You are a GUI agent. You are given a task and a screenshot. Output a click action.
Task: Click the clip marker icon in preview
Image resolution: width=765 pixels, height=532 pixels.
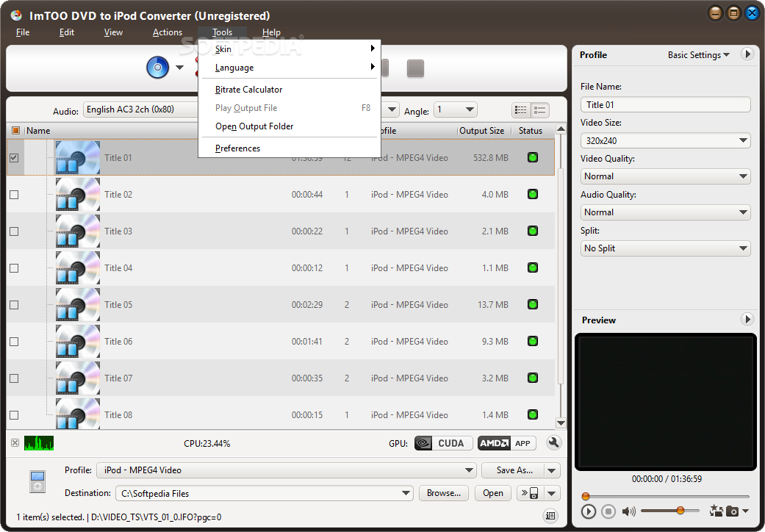[716, 511]
